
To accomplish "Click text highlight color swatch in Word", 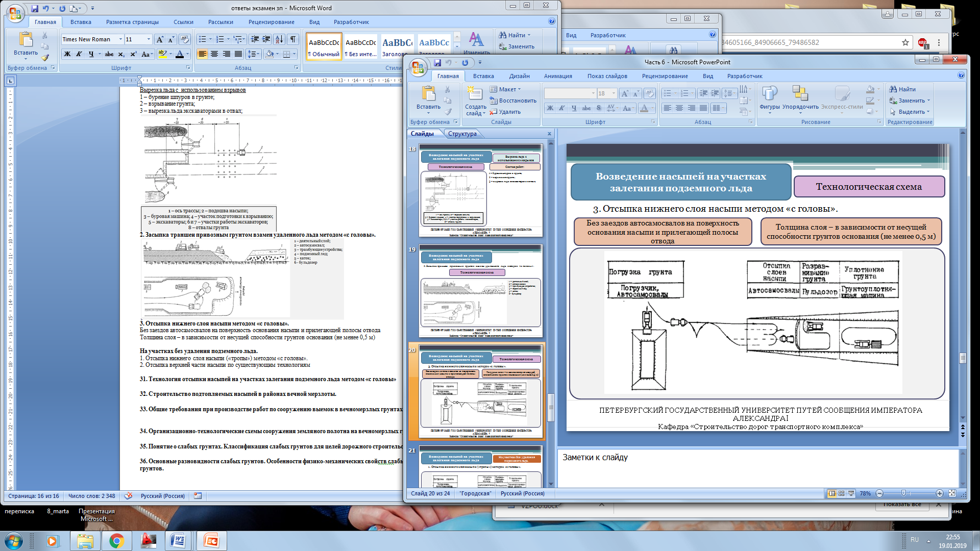I will pos(162,54).
